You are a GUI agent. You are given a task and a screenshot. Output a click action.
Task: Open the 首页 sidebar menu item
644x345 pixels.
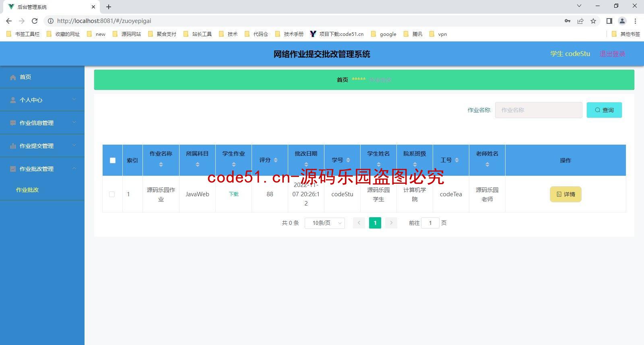(x=42, y=77)
